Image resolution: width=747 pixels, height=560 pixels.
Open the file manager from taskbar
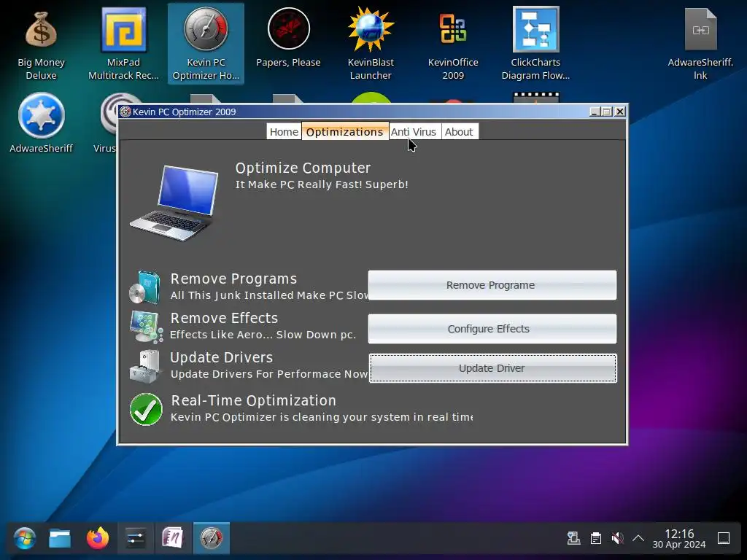click(60, 539)
